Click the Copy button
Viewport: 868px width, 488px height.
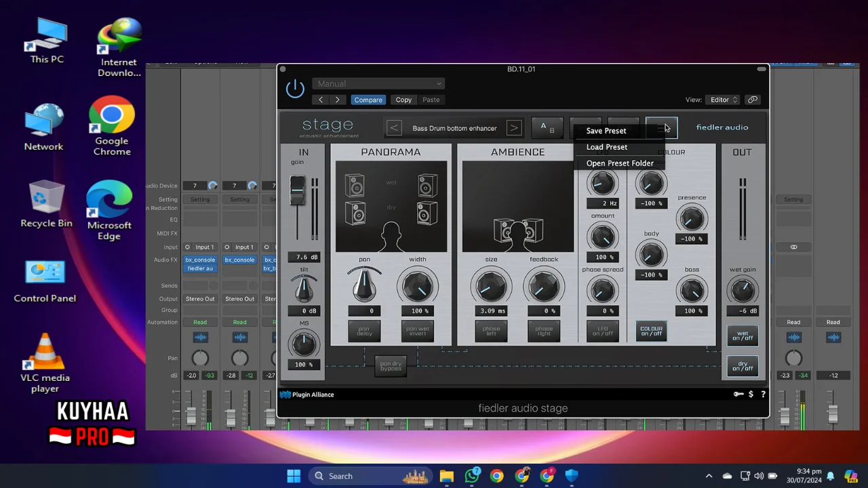coord(403,100)
